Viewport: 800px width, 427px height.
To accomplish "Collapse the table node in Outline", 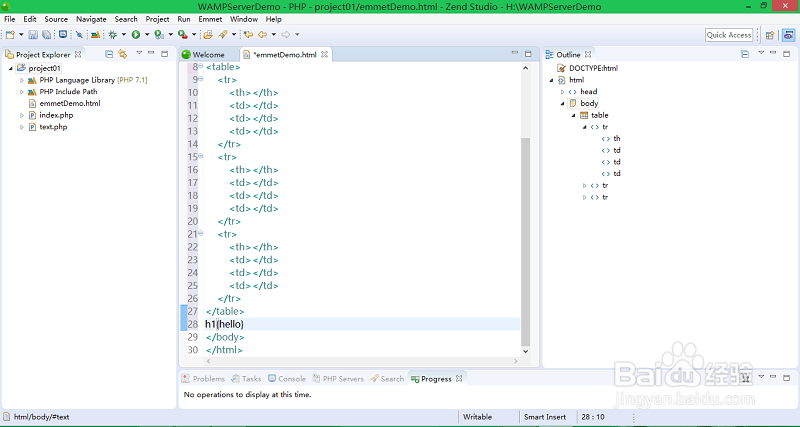I will (573, 115).
